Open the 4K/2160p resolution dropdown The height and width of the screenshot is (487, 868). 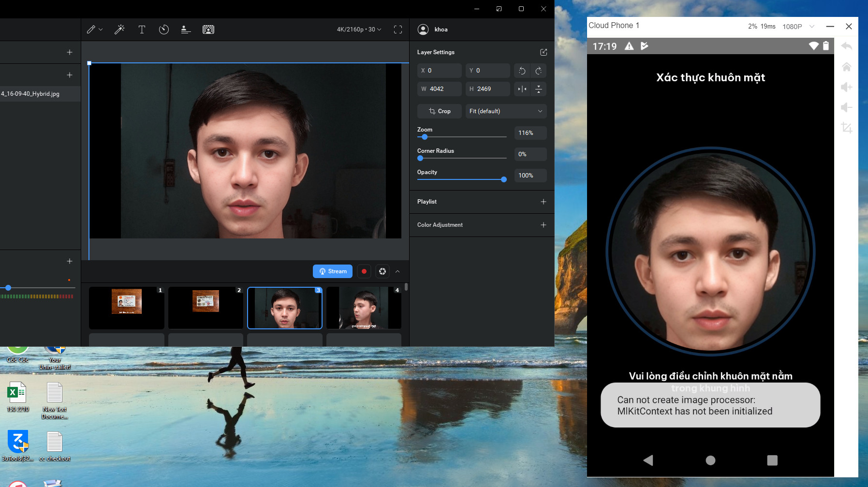point(359,30)
